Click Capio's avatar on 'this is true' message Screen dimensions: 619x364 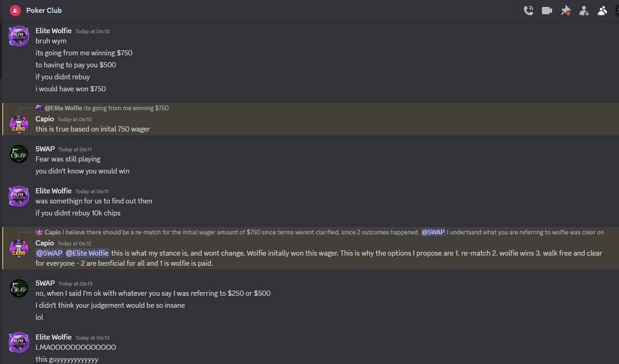(19, 124)
